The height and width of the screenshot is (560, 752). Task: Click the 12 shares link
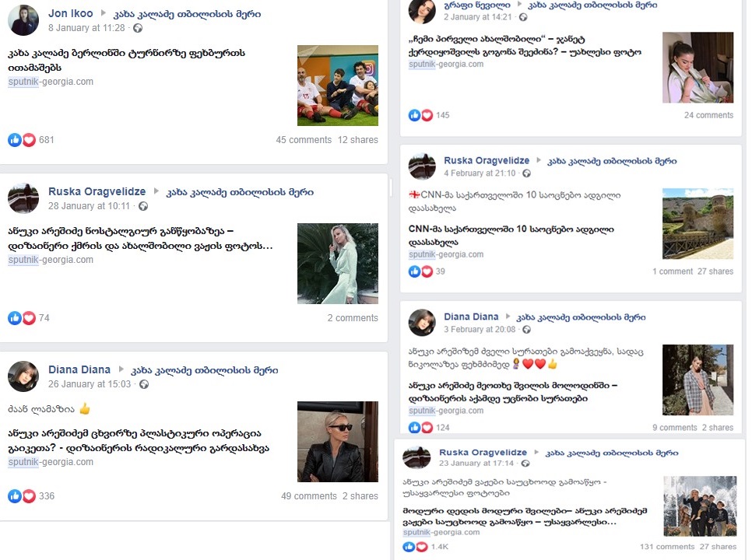tap(358, 140)
